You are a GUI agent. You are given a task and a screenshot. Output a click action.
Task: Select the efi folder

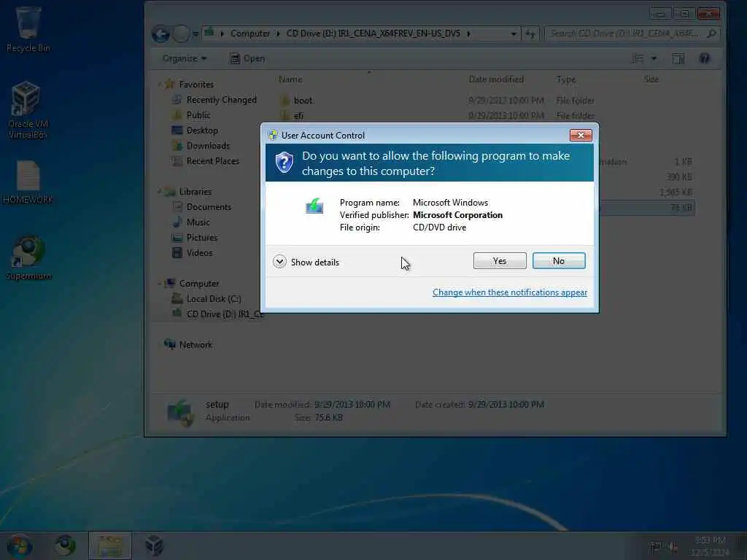point(298,116)
